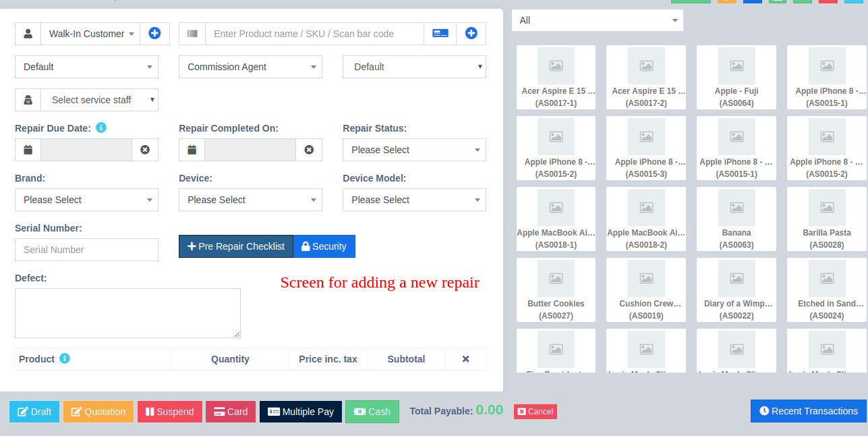This screenshot has width=868, height=436.
Task: Expand the Brand dropdown
Action: (x=86, y=200)
